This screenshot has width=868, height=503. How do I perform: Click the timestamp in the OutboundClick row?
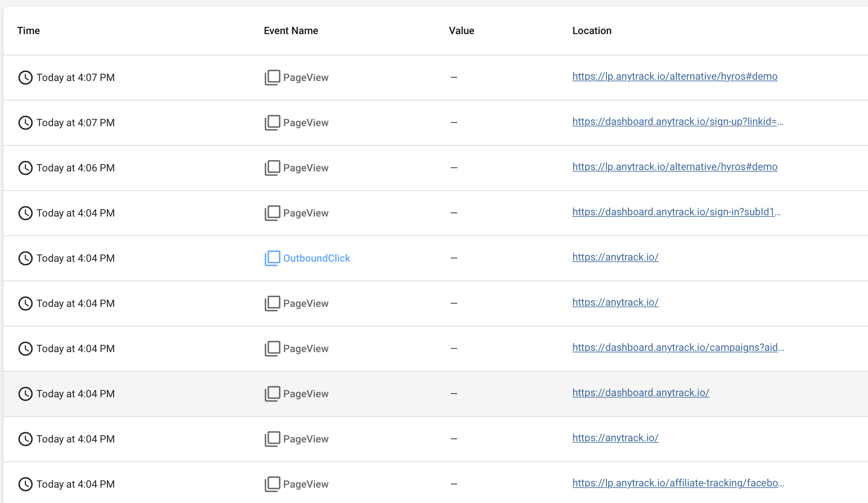click(75, 258)
